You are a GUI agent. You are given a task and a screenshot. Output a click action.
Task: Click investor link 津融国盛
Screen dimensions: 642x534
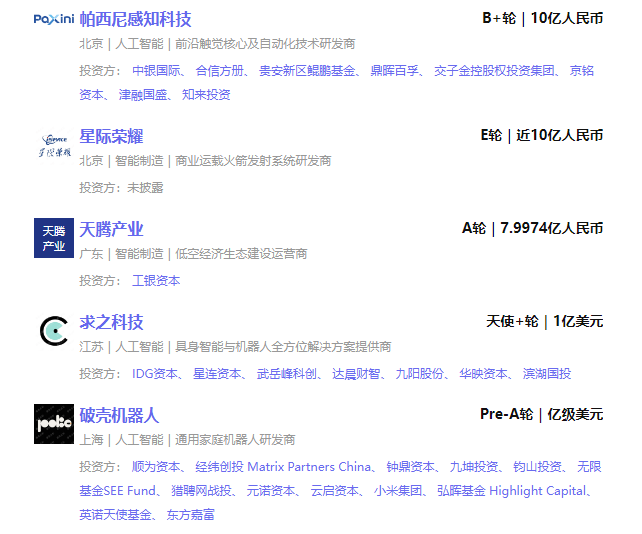(143, 95)
